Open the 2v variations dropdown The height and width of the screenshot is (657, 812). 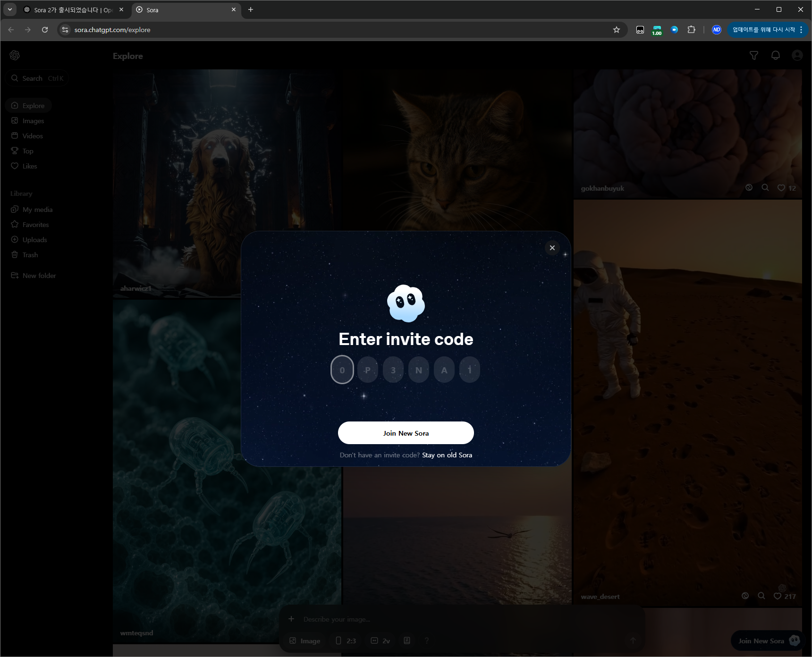[381, 640]
